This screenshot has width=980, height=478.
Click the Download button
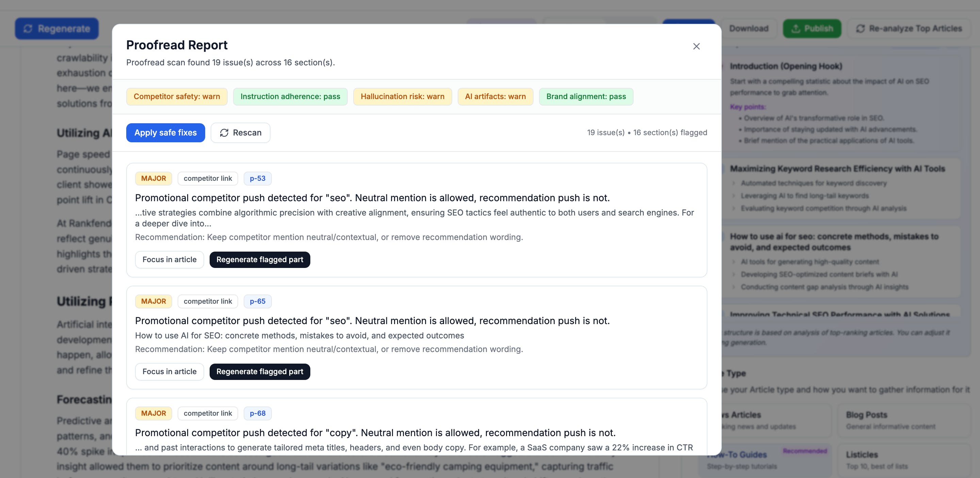click(748, 29)
